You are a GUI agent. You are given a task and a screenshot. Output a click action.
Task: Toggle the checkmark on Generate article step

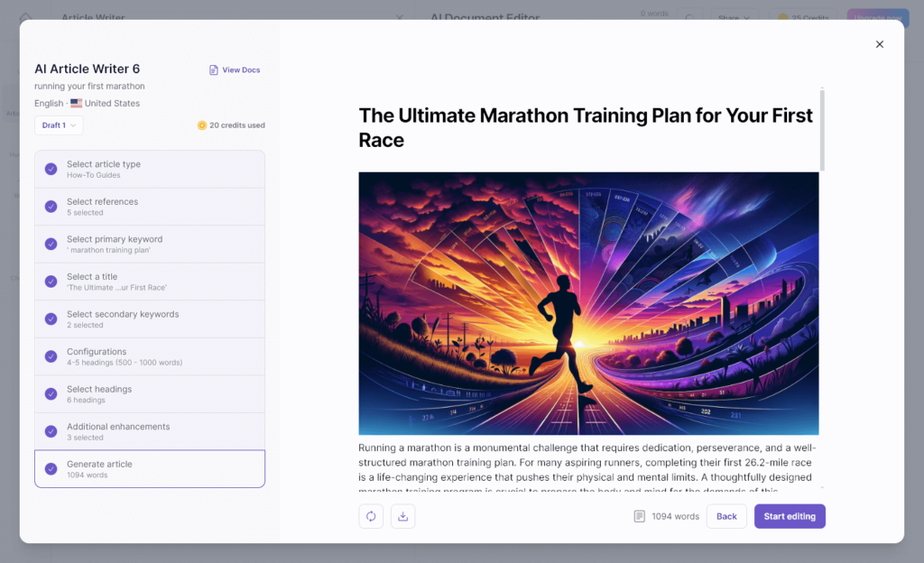[51, 468]
